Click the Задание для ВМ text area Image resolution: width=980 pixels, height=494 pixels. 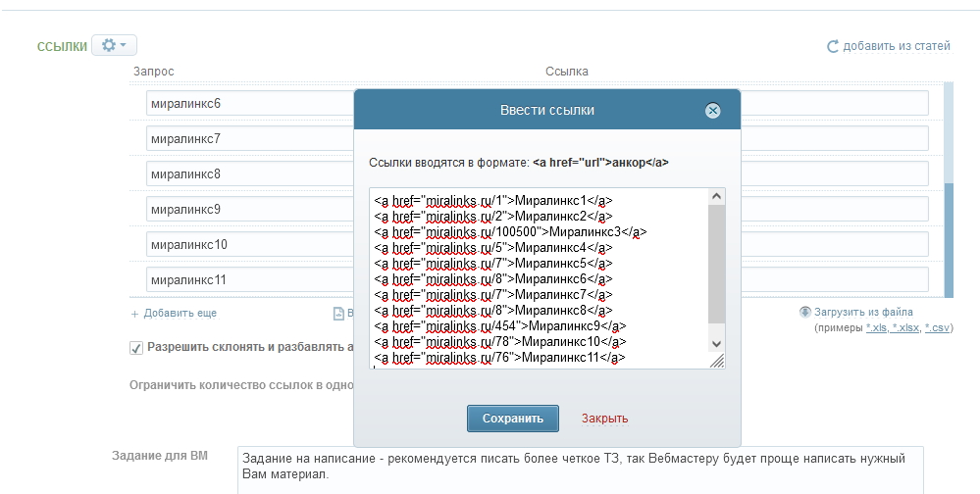pos(580,469)
